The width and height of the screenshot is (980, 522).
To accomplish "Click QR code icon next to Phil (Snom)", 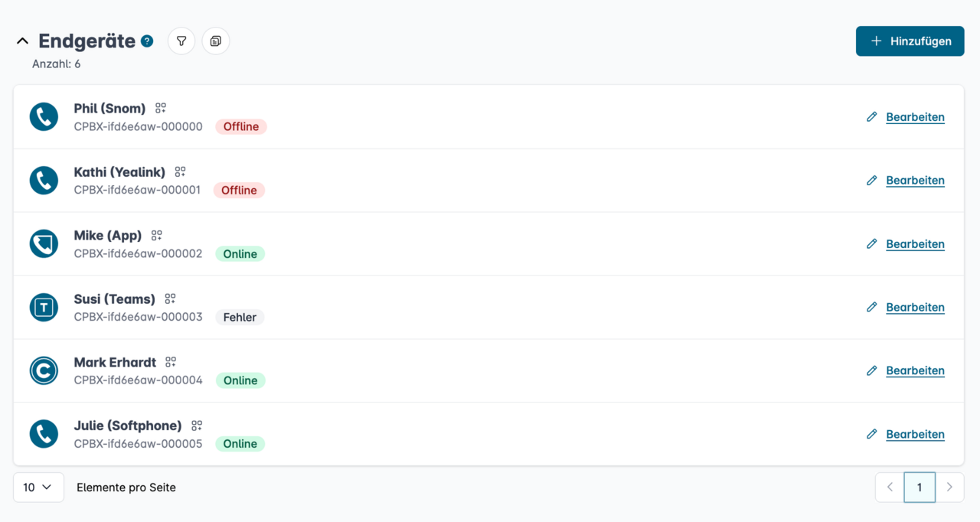I will pos(161,109).
